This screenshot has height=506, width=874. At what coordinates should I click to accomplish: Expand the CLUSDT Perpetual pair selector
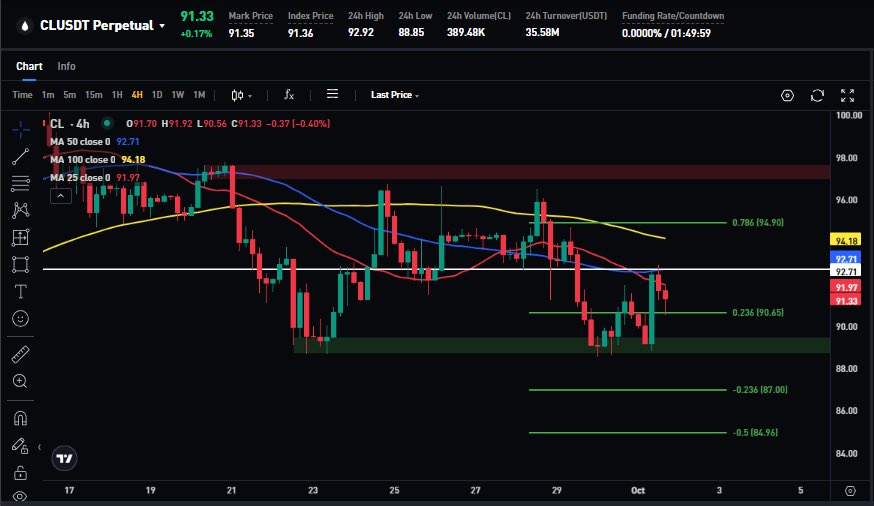coord(103,26)
